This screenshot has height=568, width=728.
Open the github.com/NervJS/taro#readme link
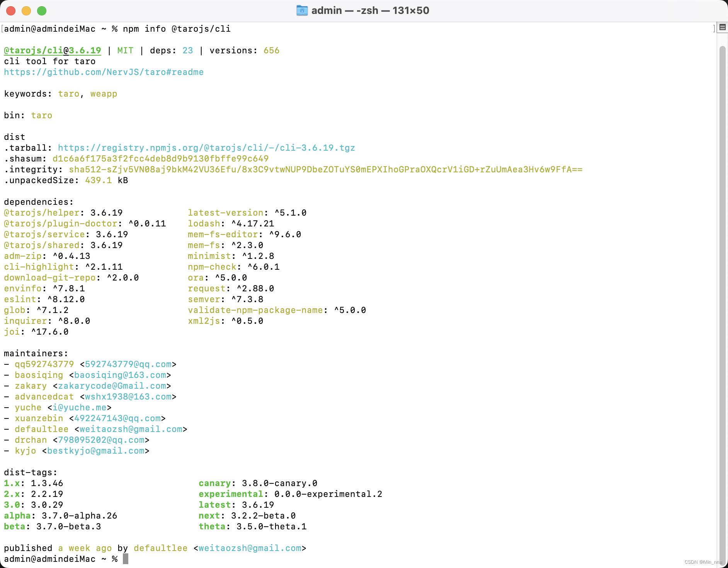104,72
